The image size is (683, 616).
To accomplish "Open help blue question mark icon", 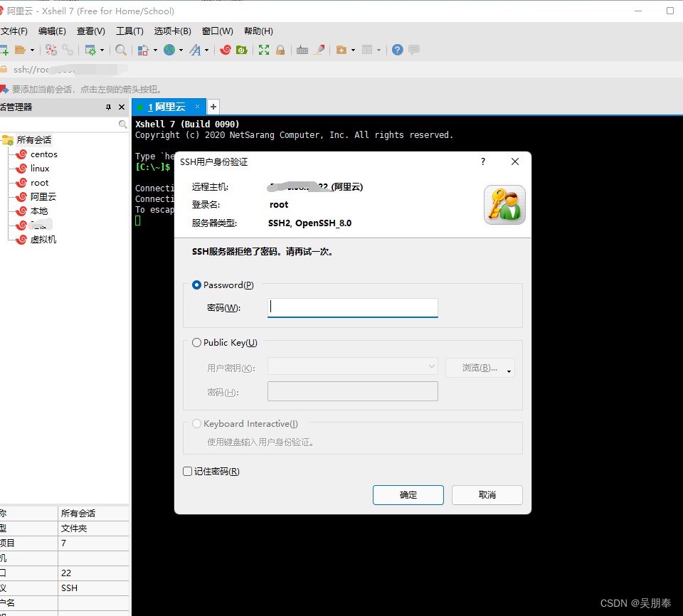I will coord(397,50).
